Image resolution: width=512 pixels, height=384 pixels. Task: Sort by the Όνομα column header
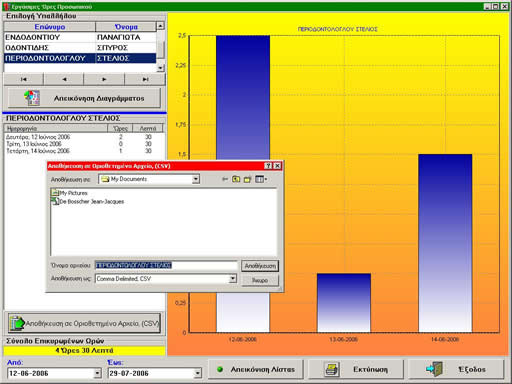126,27
